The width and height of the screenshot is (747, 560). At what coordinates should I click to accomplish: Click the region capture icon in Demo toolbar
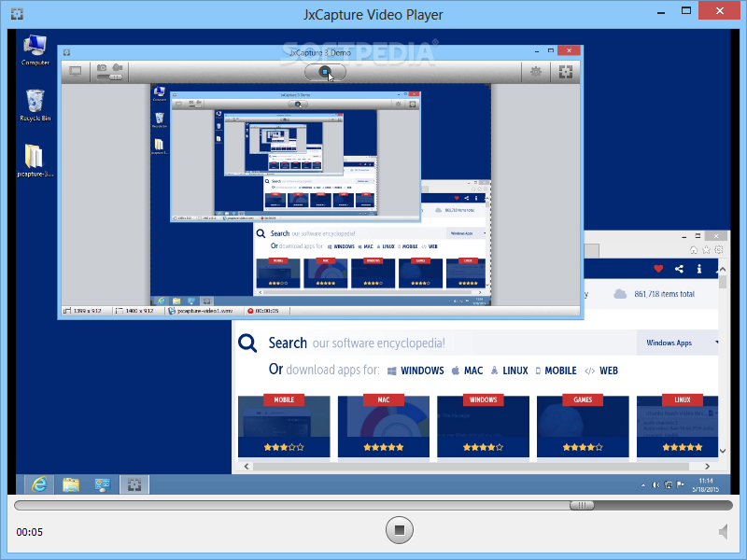tap(566, 72)
